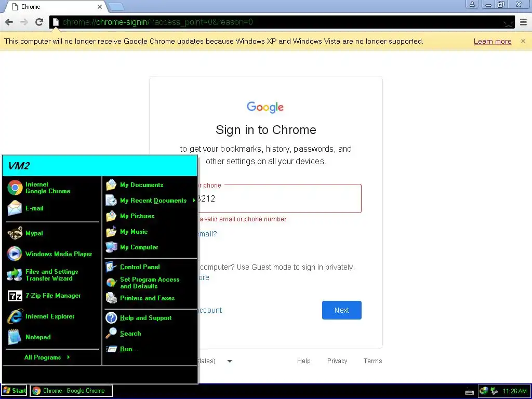Image resolution: width=532 pixels, height=399 pixels.
Task: Open Set Program Access and Defaults
Action: [x=150, y=283]
